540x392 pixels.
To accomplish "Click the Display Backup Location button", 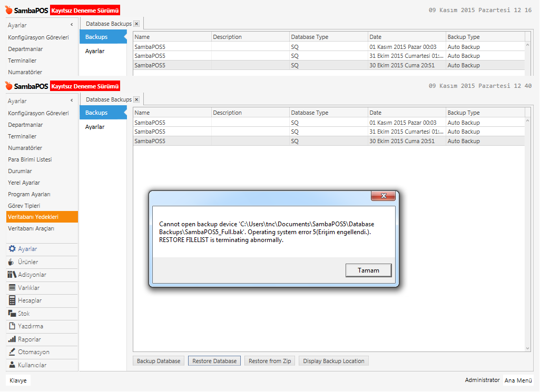I will [333, 361].
